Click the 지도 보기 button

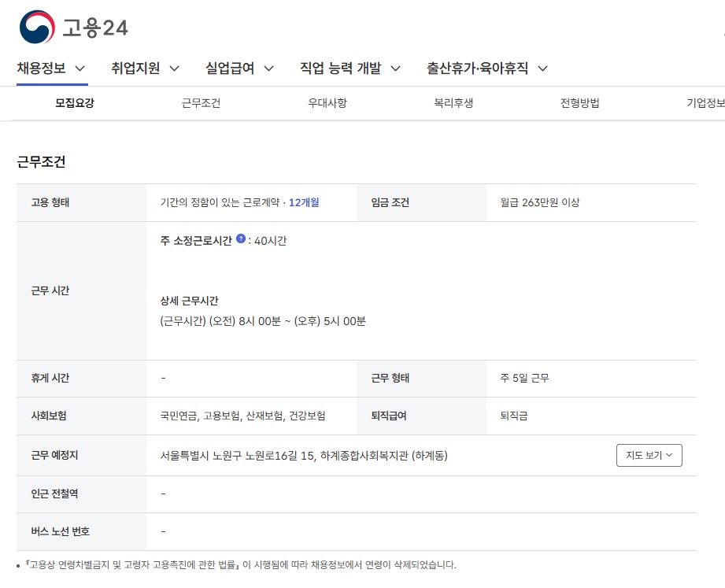point(649,455)
